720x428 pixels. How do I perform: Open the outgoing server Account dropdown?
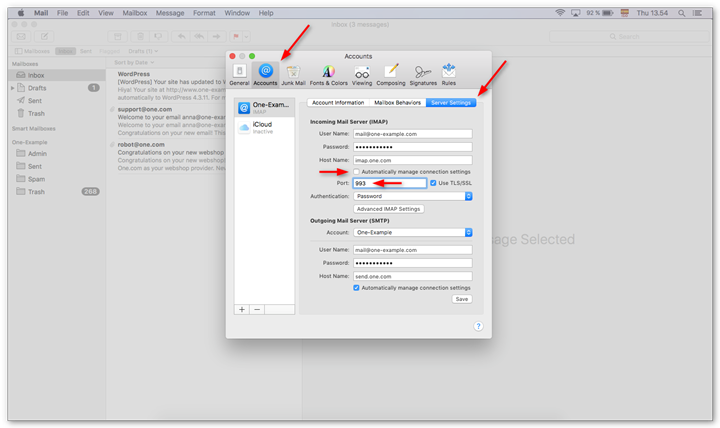[413, 232]
